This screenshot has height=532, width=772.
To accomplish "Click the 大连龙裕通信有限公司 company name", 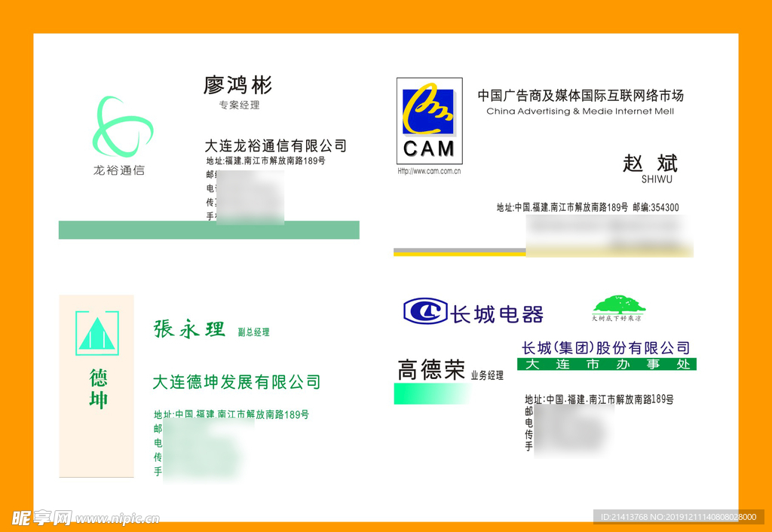I will [275, 145].
